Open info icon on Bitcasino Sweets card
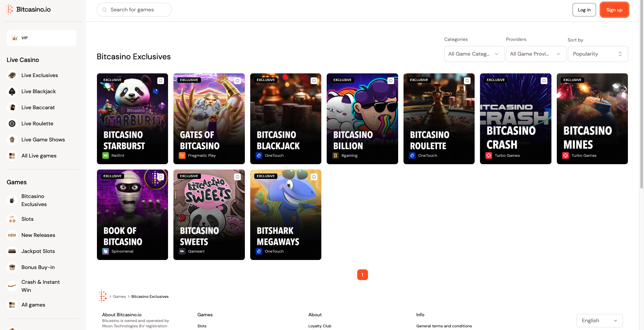Viewport: 644px width, 330px height. click(237, 177)
